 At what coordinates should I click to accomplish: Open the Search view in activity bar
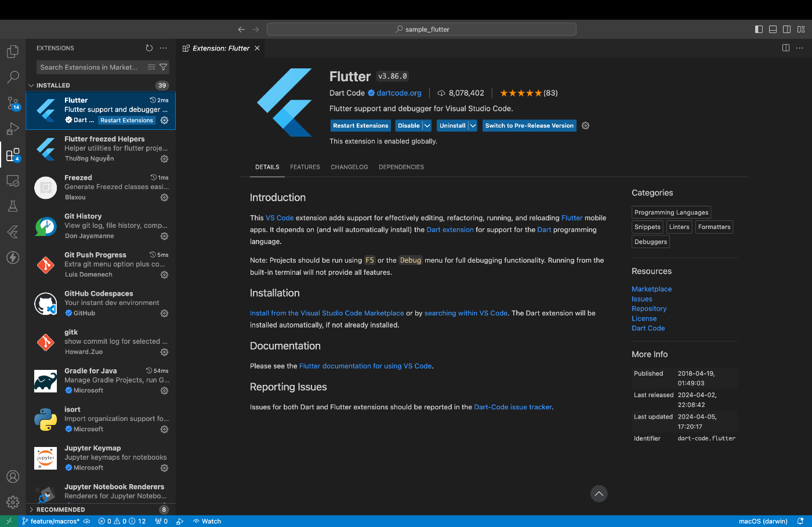click(x=13, y=77)
